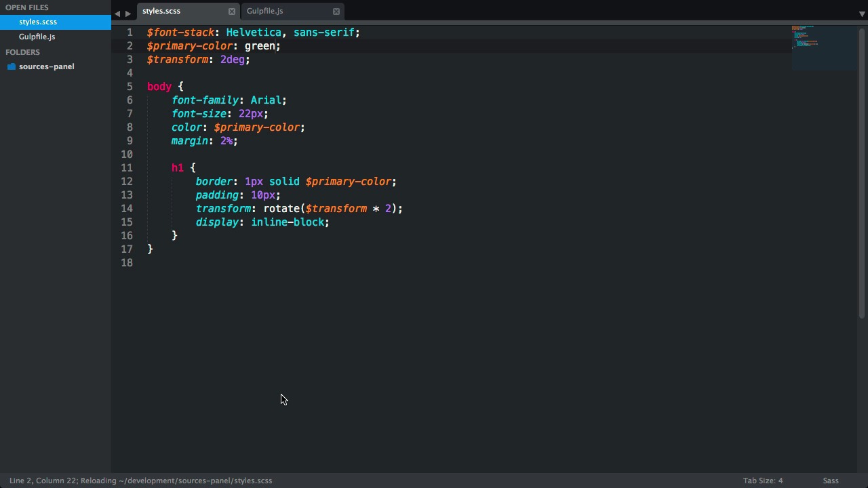Image resolution: width=868 pixels, height=488 pixels.
Task: Click line number 5 in gutter
Action: 130,87
